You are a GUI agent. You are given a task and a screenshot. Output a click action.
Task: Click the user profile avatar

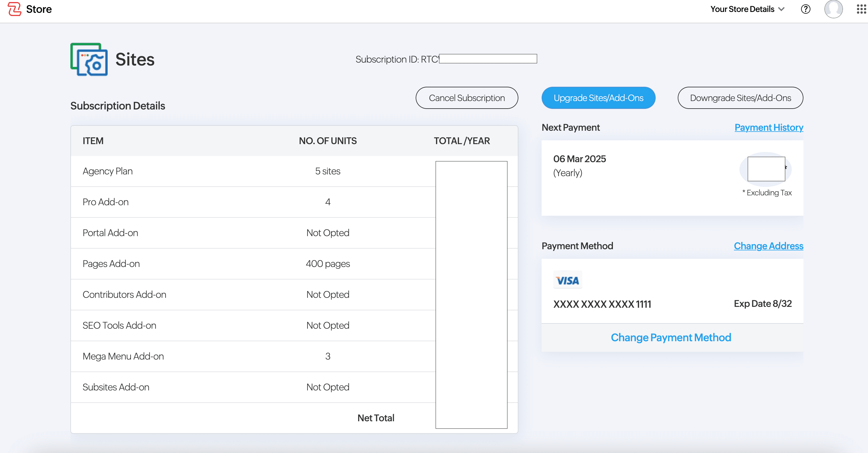point(833,9)
